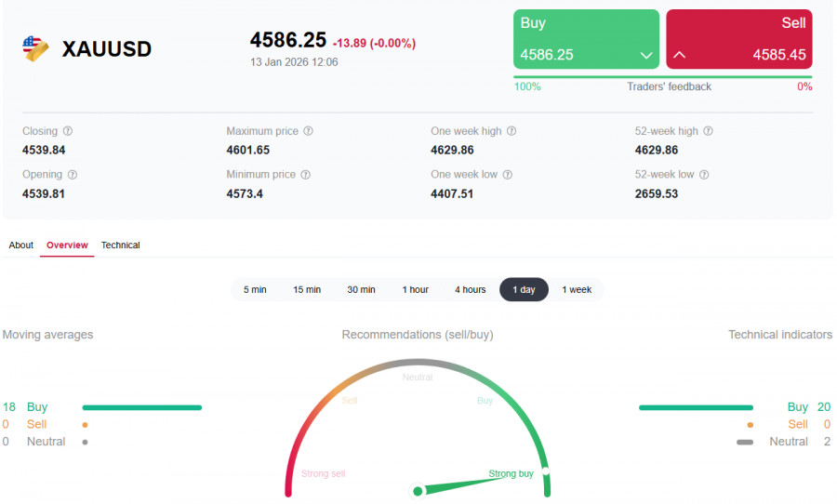Click the Moving averages Sell orange dot

[x=85, y=425]
